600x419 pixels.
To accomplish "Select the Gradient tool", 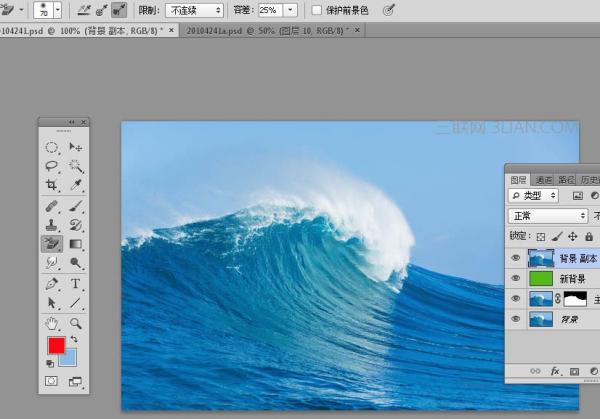I will (75, 244).
